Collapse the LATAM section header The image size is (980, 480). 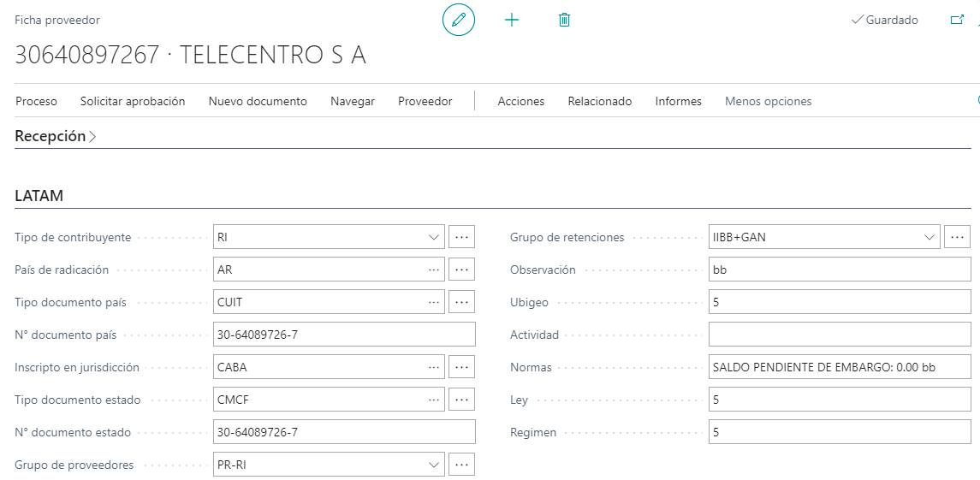39,196
